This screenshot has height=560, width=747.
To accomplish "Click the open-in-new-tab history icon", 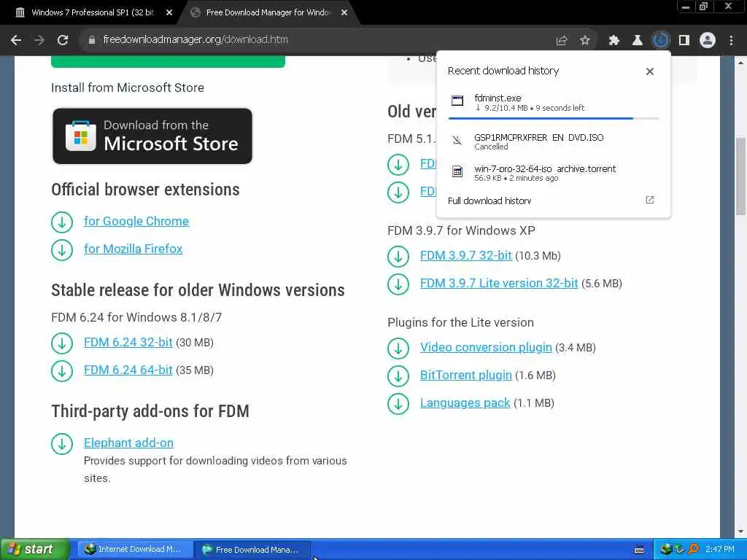I will [x=650, y=200].
